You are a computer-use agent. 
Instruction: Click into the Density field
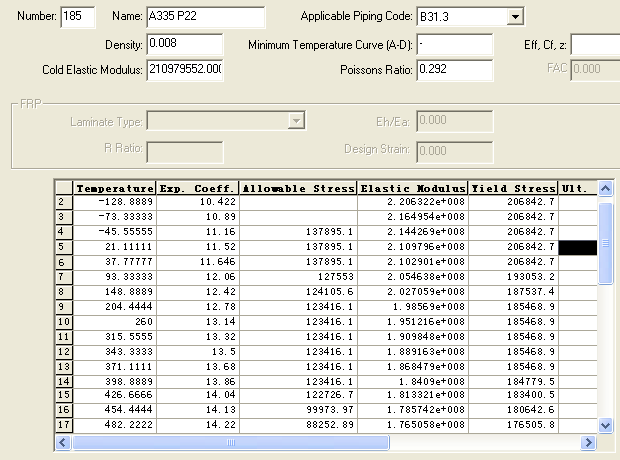pos(184,44)
